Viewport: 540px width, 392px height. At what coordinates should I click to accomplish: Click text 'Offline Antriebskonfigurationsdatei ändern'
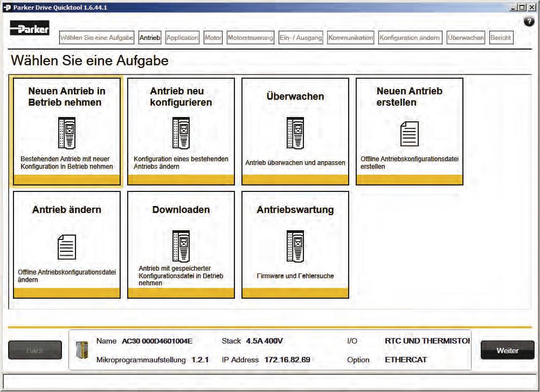pos(67,276)
